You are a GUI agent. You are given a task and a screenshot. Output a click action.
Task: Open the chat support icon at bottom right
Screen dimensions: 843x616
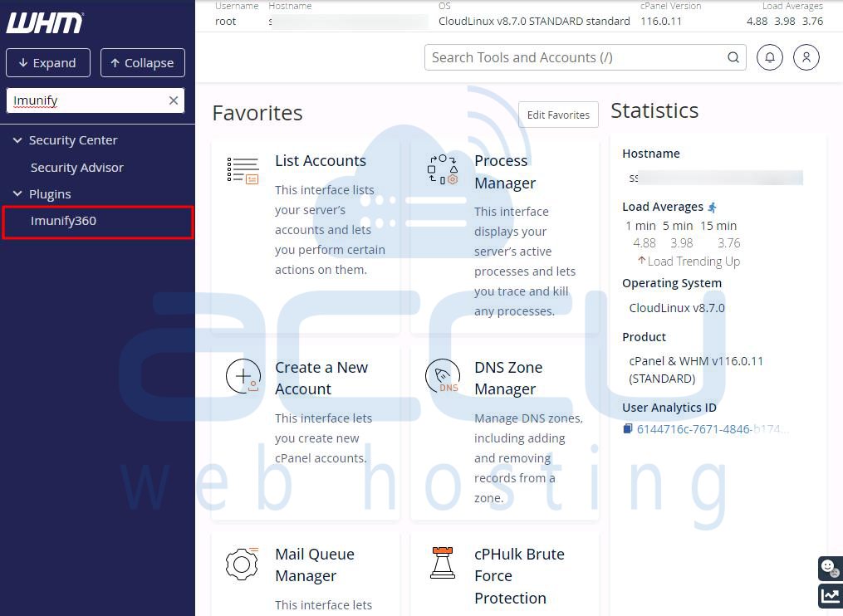click(829, 568)
